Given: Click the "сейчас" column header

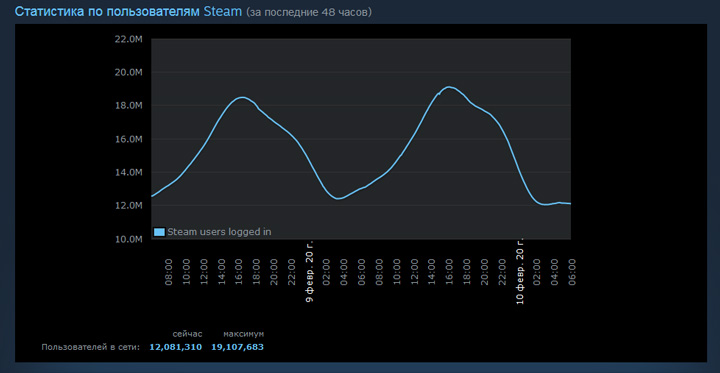Looking at the screenshot, I should [187, 334].
